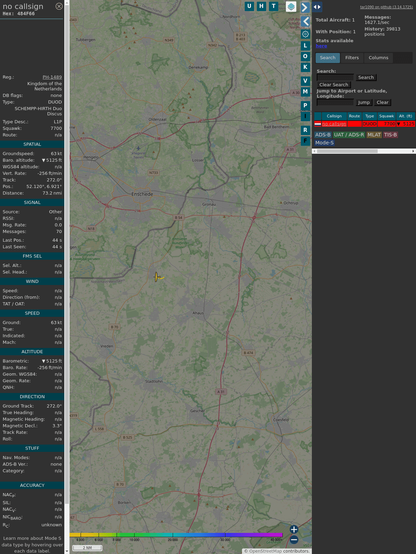Toggle the P map button
The height and width of the screenshot is (554, 416).
(305, 105)
